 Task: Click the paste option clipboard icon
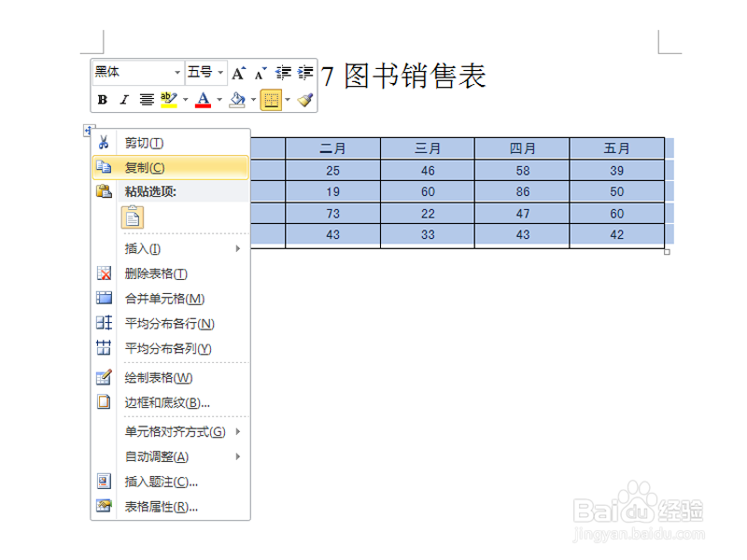click(x=133, y=217)
